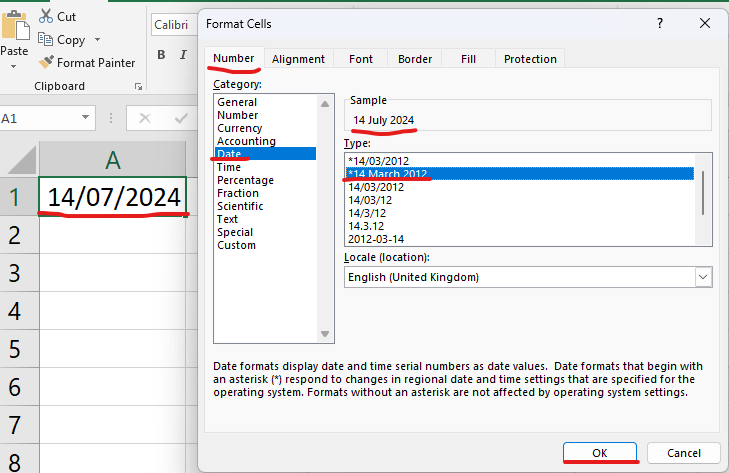Viewport: 729px width, 473px height.
Task: Choose type *14/03/2012
Action: (x=520, y=161)
